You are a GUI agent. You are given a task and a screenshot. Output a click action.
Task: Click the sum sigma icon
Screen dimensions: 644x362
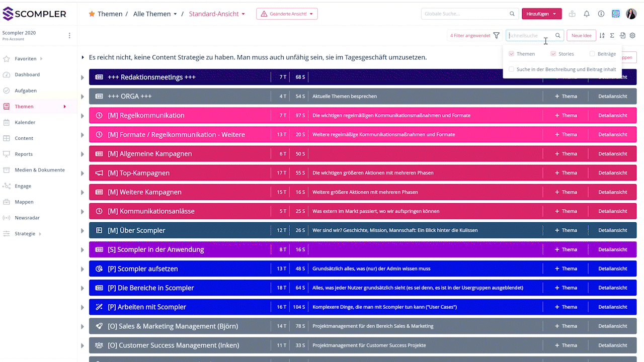point(612,36)
